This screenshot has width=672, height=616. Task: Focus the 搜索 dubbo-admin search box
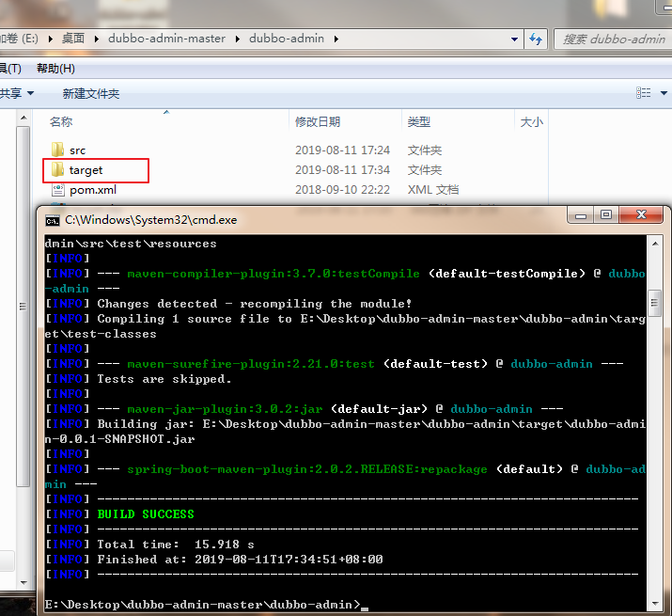614,39
